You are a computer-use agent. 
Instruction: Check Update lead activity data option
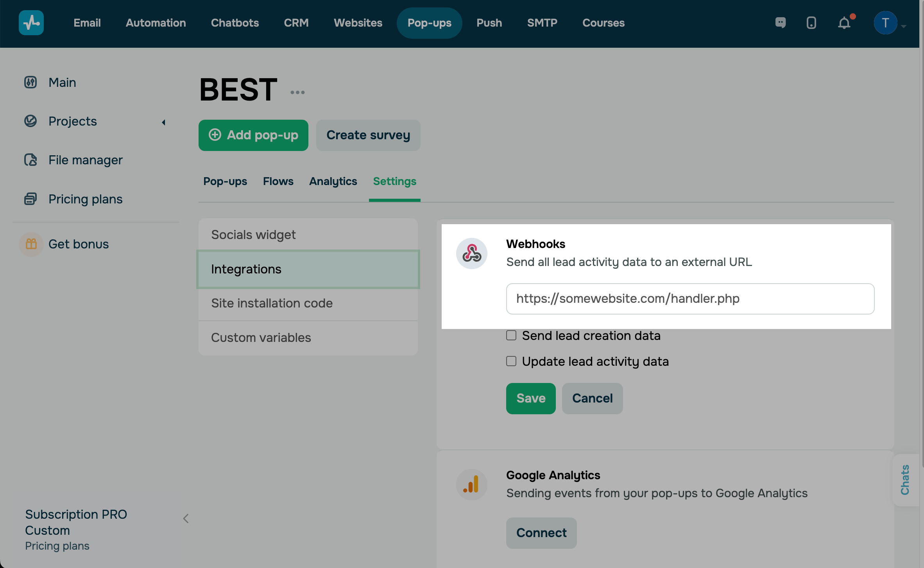point(511,361)
